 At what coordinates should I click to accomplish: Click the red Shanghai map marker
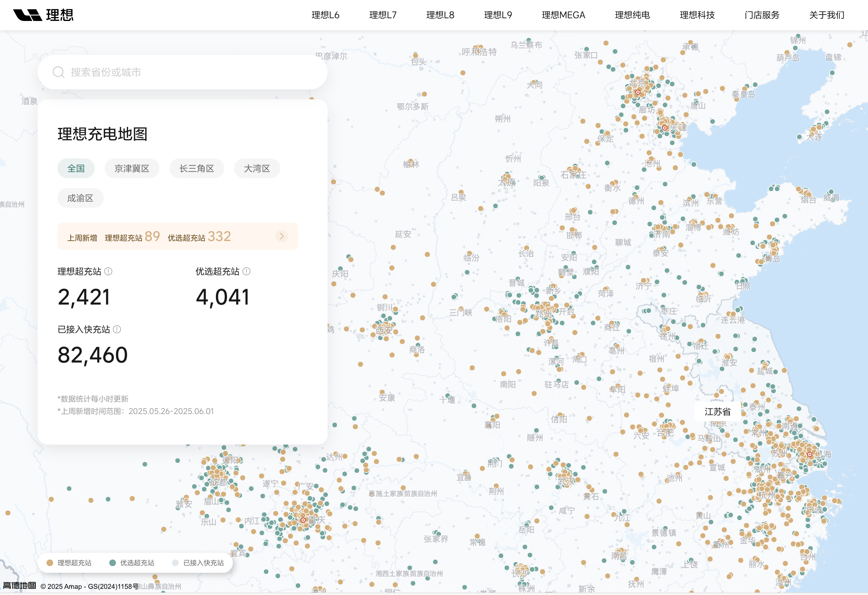(809, 454)
